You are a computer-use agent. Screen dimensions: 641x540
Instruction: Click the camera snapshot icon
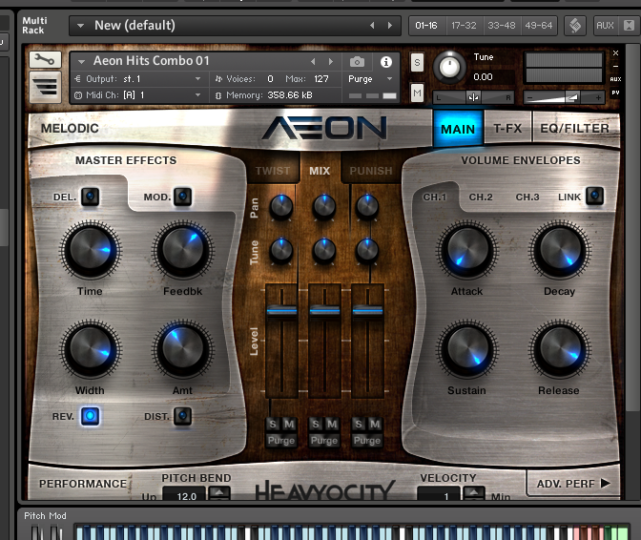(357, 62)
